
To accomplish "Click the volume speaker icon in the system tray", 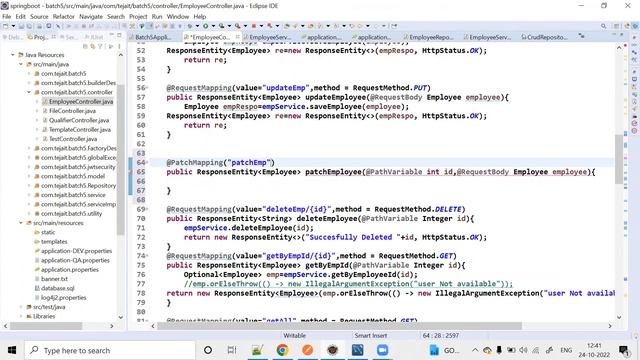I will pos(524,350).
